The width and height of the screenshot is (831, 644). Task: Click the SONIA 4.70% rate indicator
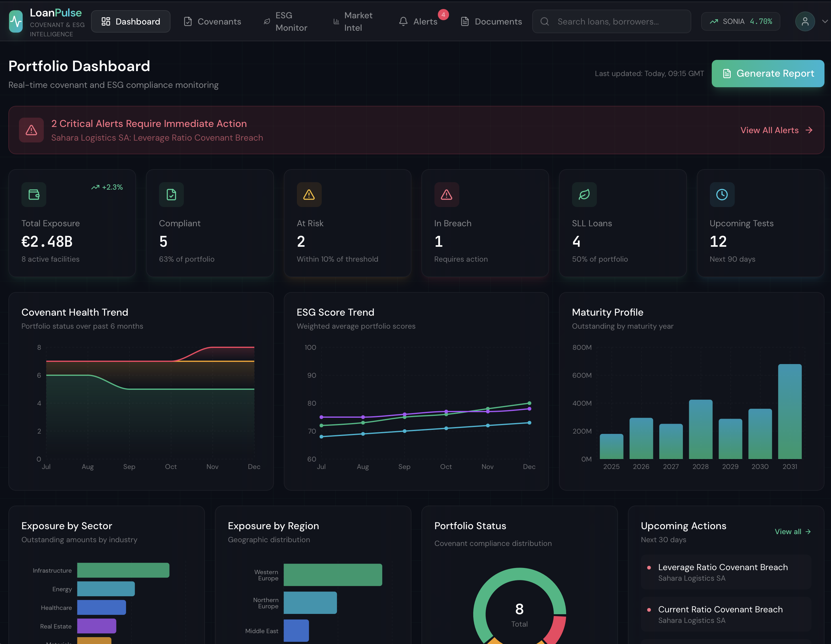740,22
